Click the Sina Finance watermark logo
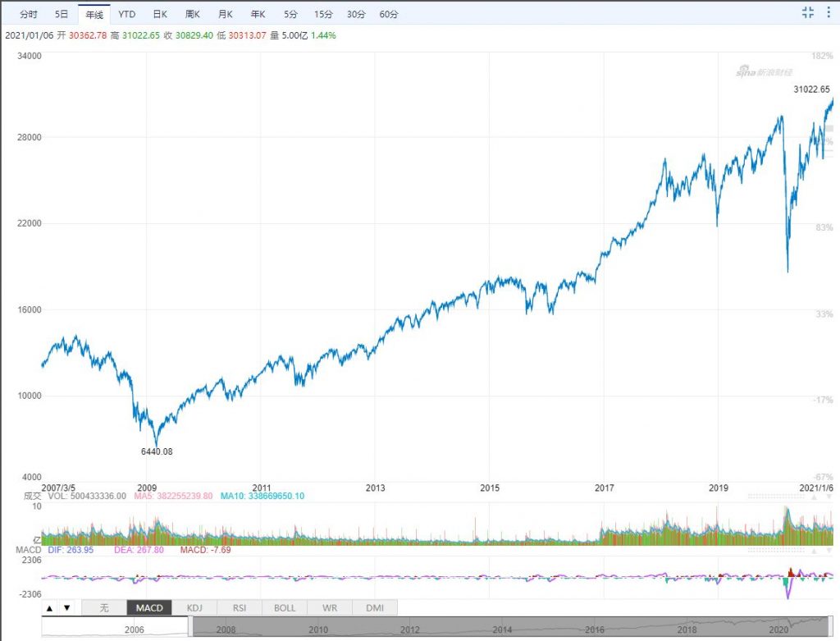The image size is (840, 641). [760, 73]
